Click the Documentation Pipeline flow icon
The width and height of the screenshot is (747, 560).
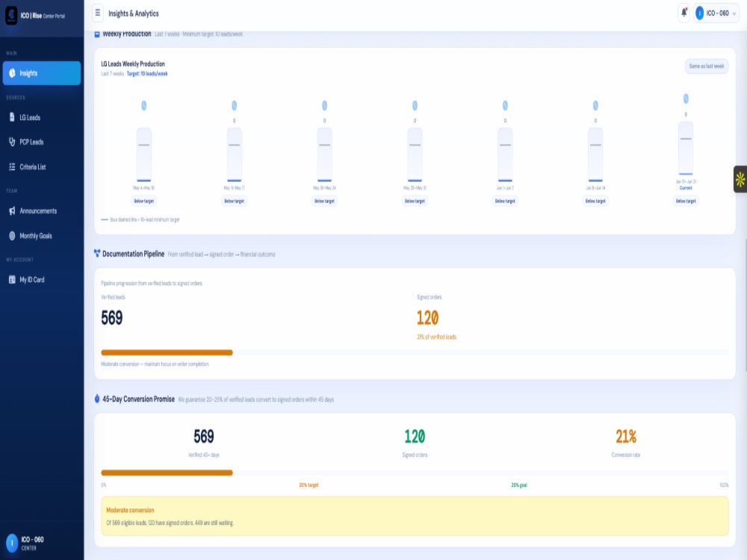tap(97, 253)
